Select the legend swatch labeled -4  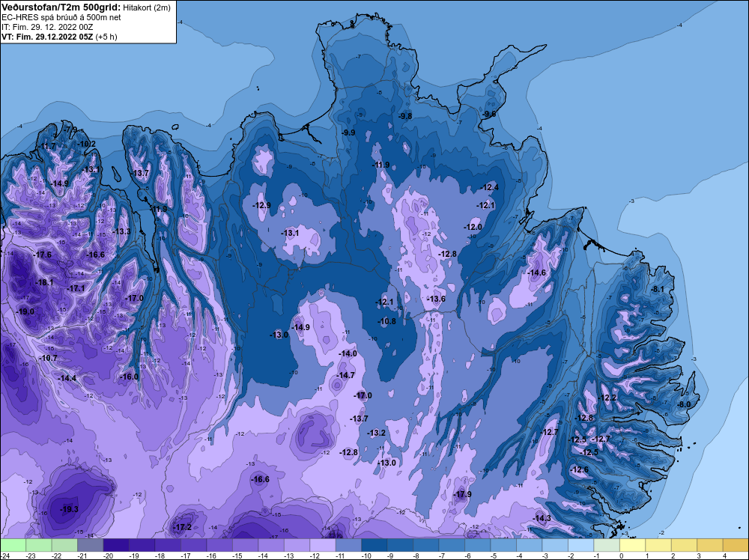(x=530, y=545)
